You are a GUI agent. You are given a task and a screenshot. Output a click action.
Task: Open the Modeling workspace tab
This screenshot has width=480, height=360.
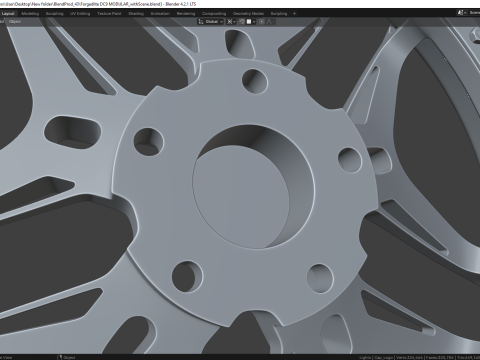point(30,14)
